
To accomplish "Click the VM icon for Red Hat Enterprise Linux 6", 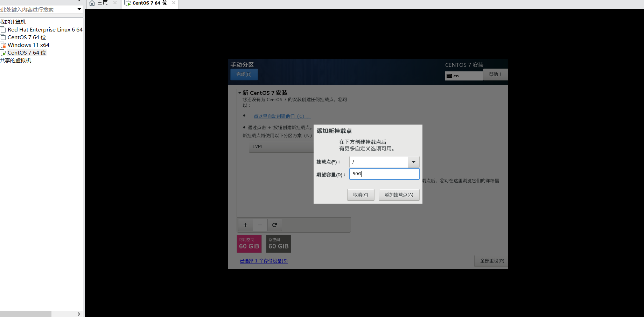I will [x=3, y=30].
